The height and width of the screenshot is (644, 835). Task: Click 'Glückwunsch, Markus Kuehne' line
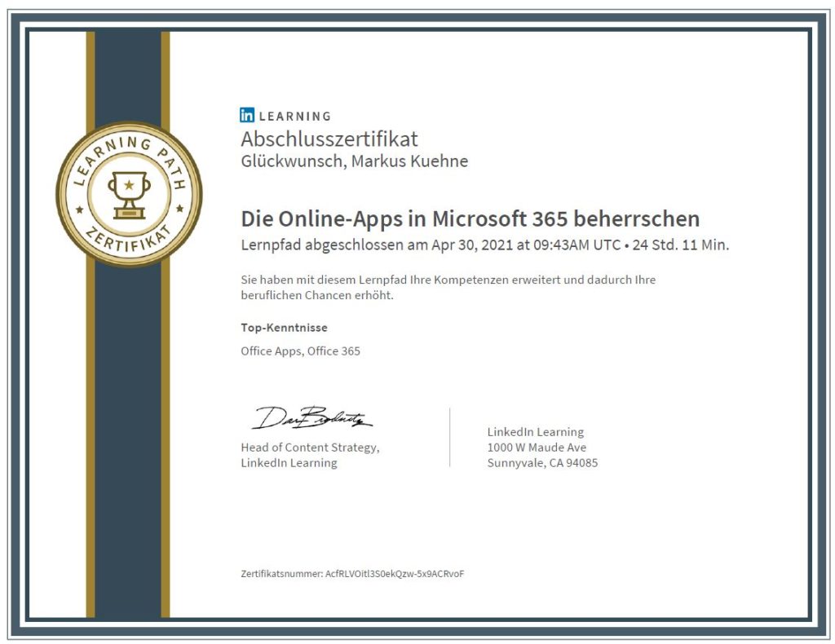354,161
